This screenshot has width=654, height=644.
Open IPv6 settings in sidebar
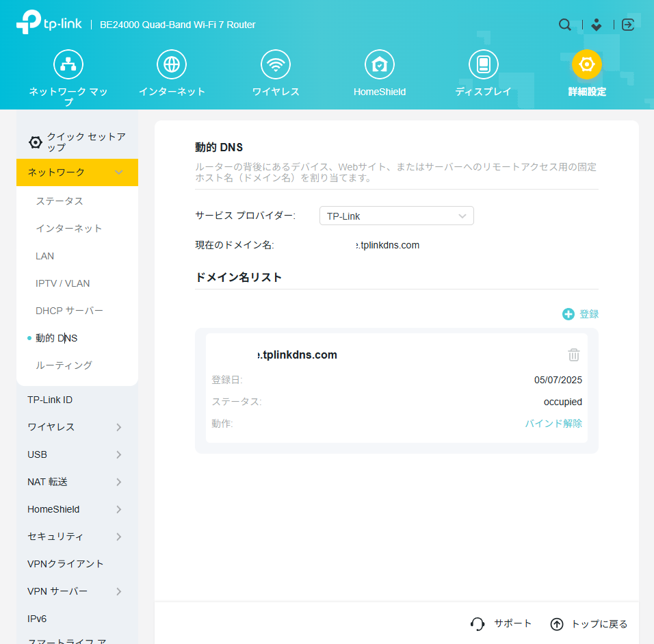(x=37, y=619)
